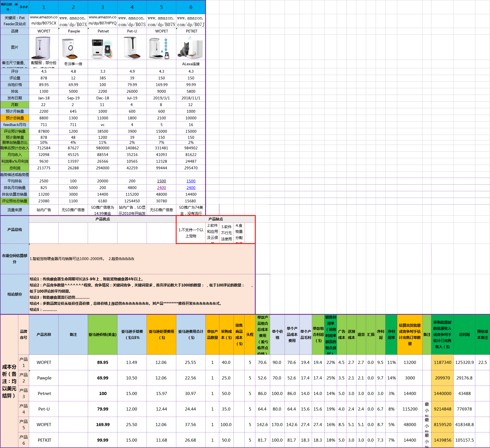The height and width of the screenshot is (448, 490).
Task: Open the 1500 link in column 5
Action: [162, 181]
